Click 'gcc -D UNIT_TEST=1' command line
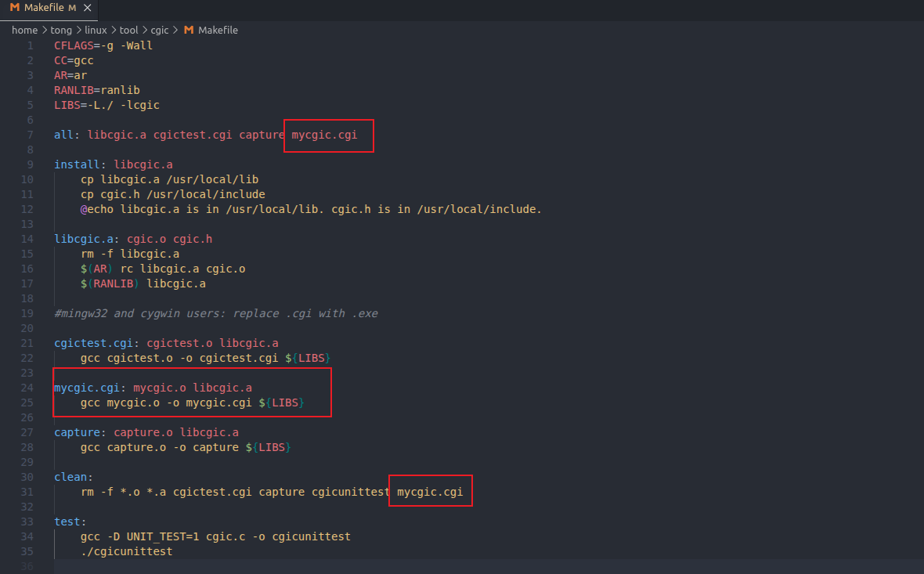924x574 pixels. pyautogui.click(x=215, y=537)
